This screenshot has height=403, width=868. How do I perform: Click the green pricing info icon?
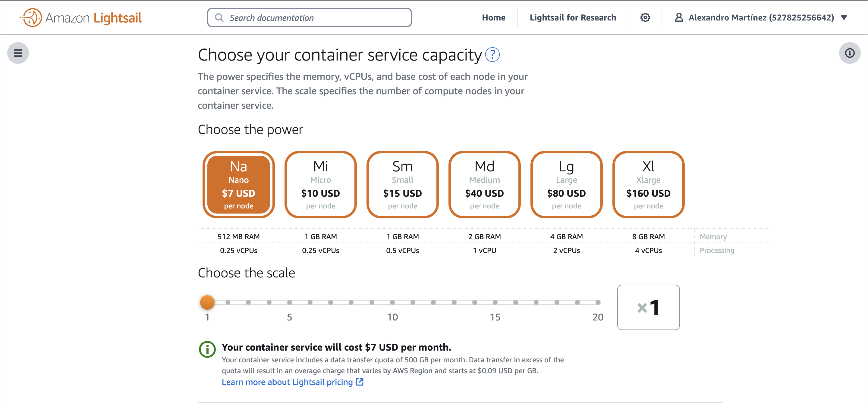coord(207,349)
